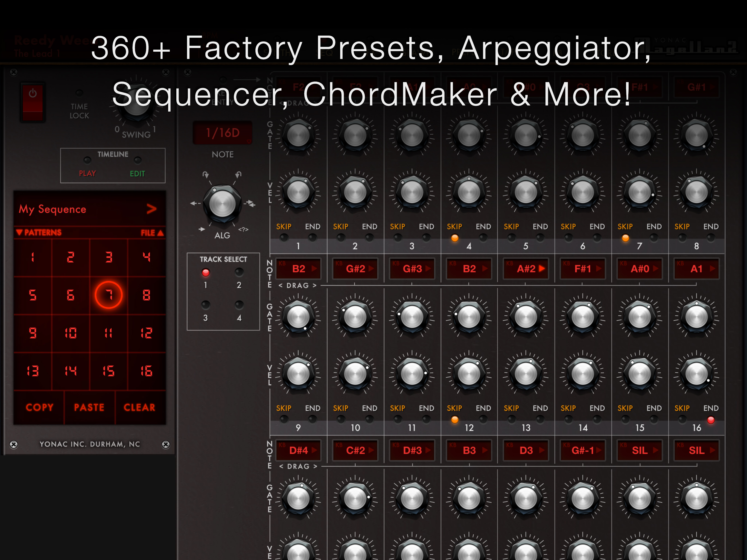The height and width of the screenshot is (560, 747).
Task: Open the 1/16D note length dropdown
Action: 223,133
